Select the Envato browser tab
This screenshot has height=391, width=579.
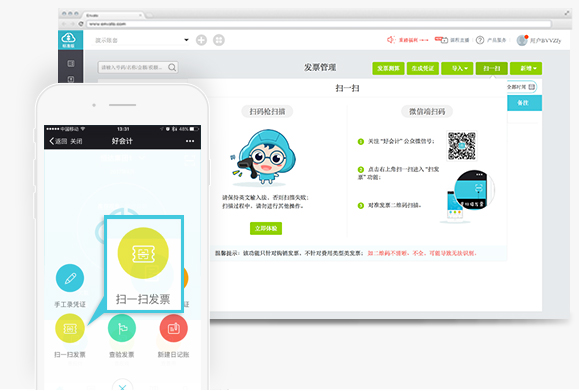tap(113, 15)
